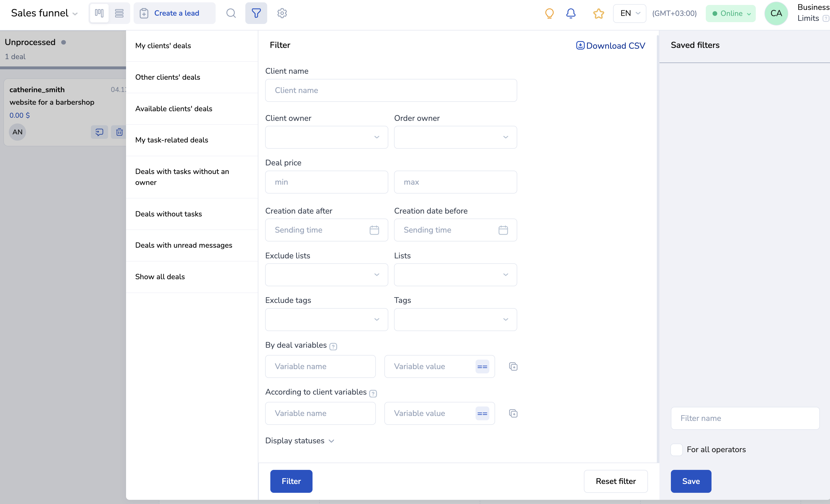Click the Reset filter button
The height and width of the screenshot is (504, 830).
615,481
